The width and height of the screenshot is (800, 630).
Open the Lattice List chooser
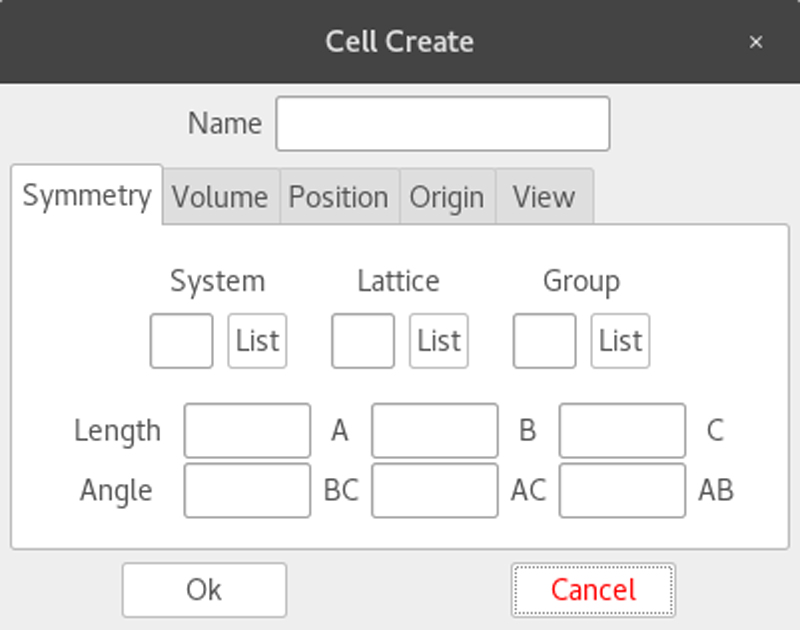pos(438,340)
